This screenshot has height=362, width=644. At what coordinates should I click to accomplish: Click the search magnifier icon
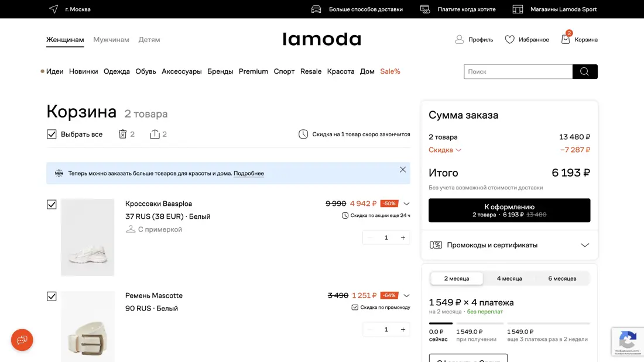[x=585, y=71]
